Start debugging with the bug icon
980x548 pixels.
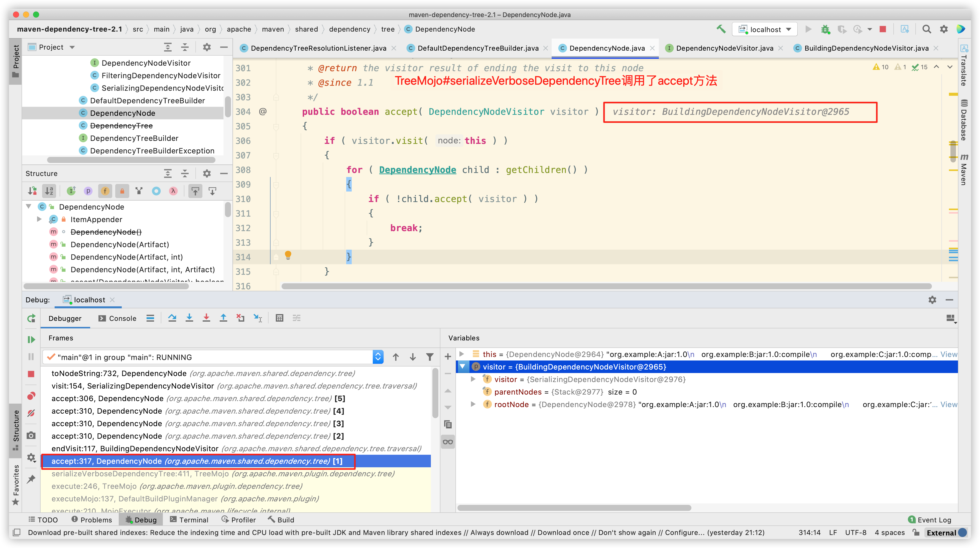tap(825, 29)
